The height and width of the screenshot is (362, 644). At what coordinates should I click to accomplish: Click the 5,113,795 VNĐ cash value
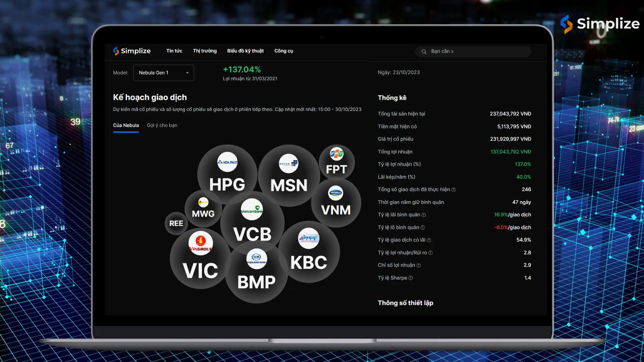tap(514, 127)
